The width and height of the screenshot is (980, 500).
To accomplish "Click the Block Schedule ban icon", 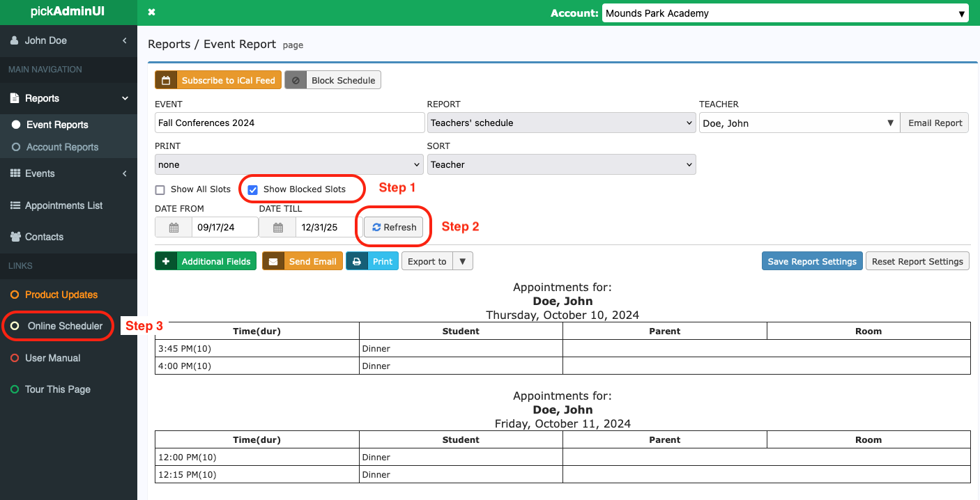I will 296,81.
